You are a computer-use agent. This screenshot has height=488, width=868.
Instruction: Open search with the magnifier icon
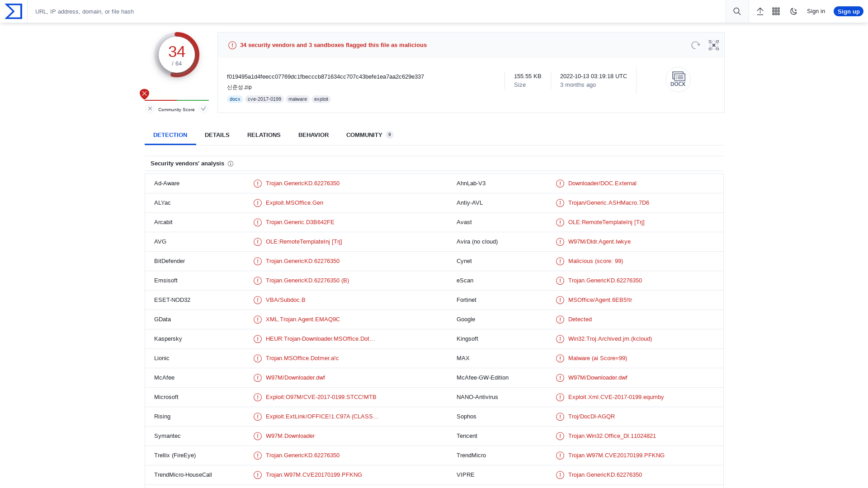click(x=737, y=11)
